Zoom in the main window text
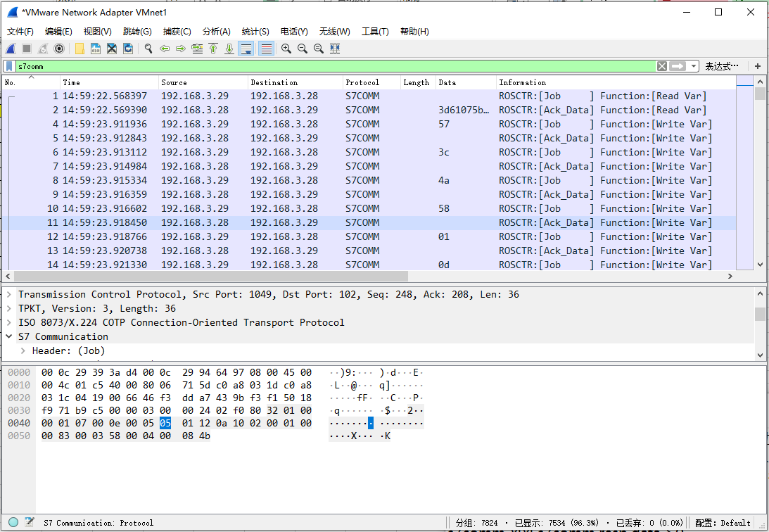The width and height of the screenshot is (769, 532). (286, 49)
